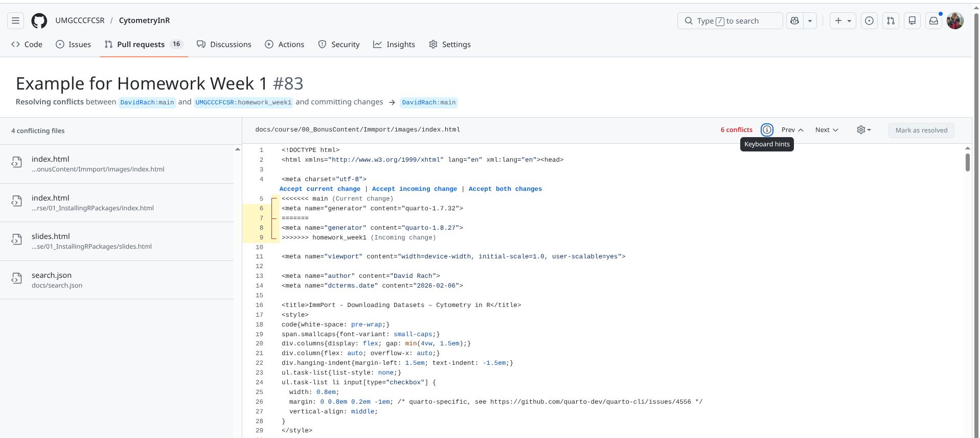Jump to Prev conflict
The image size is (980, 438).
[x=792, y=130]
